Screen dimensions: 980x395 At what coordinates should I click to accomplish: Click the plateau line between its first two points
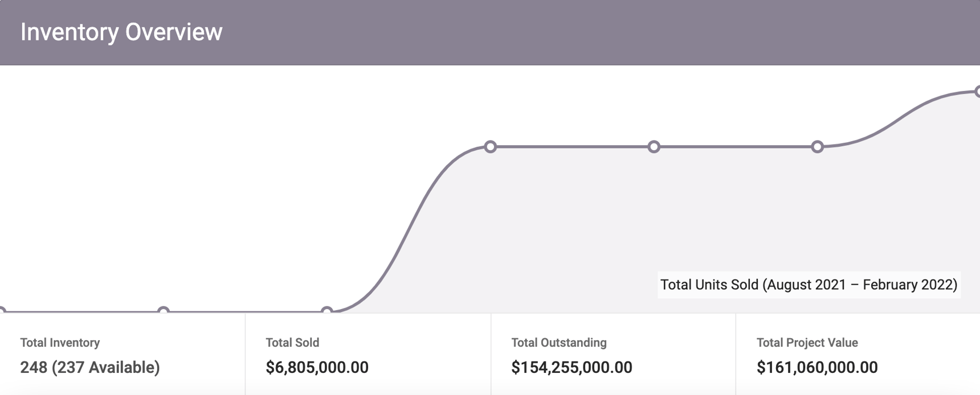click(572, 147)
